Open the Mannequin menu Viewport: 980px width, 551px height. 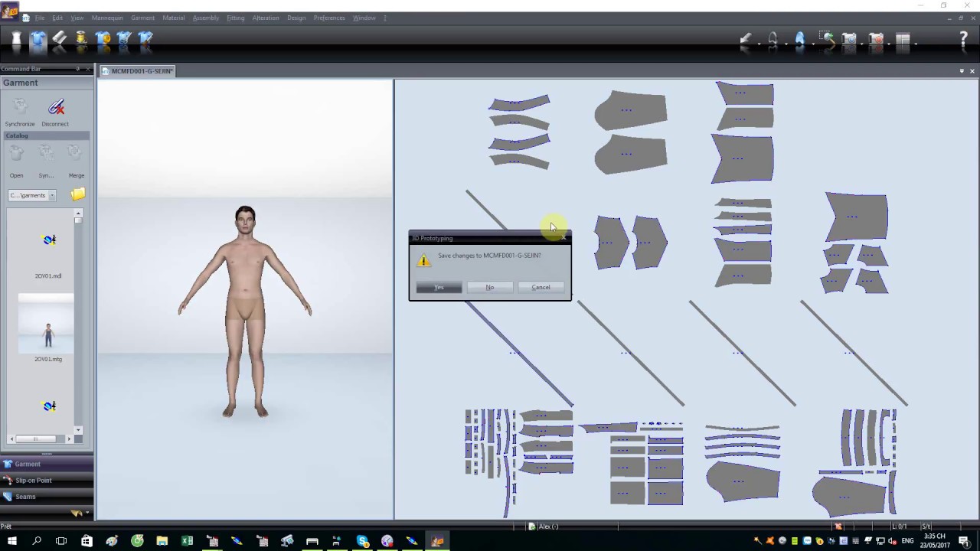click(x=107, y=18)
